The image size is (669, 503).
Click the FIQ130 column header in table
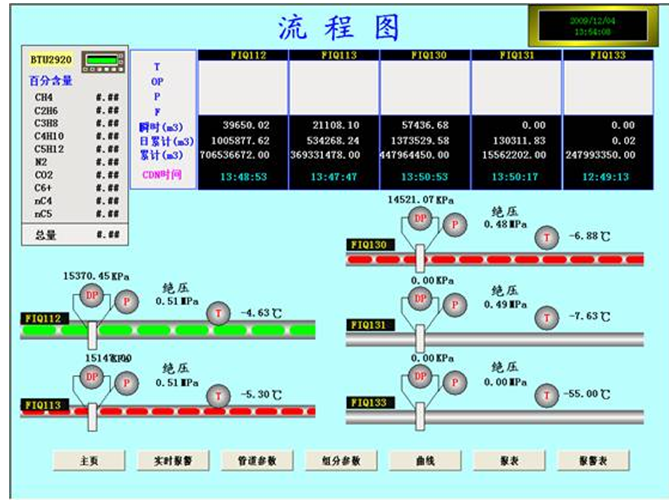pos(425,56)
